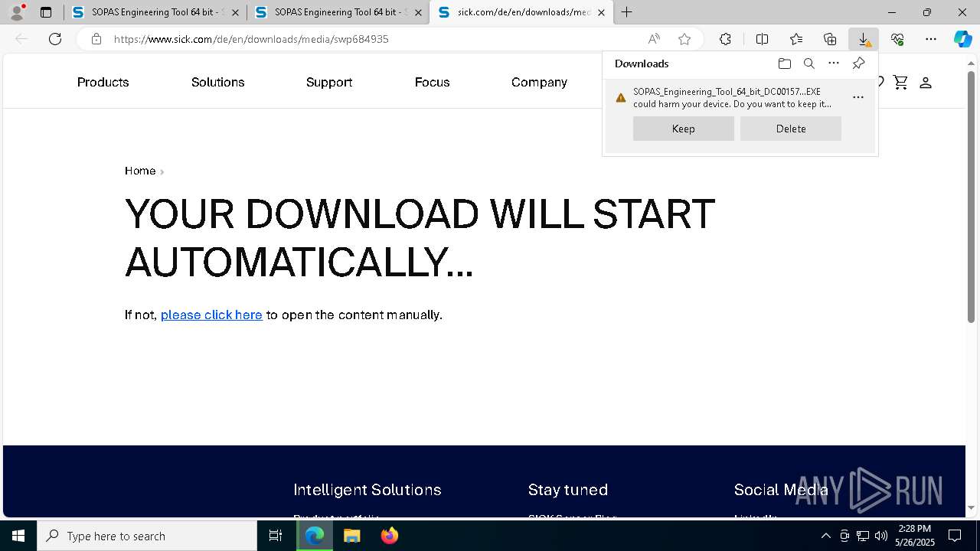Open the Solutions menu
The width and height of the screenshot is (980, 551).
pyautogui.click(x=218, y=82)
